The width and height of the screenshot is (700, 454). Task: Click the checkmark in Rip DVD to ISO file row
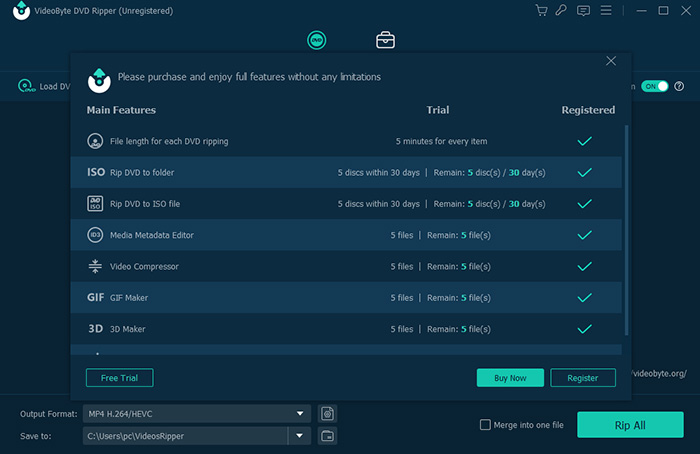click(x=584, y=204)
